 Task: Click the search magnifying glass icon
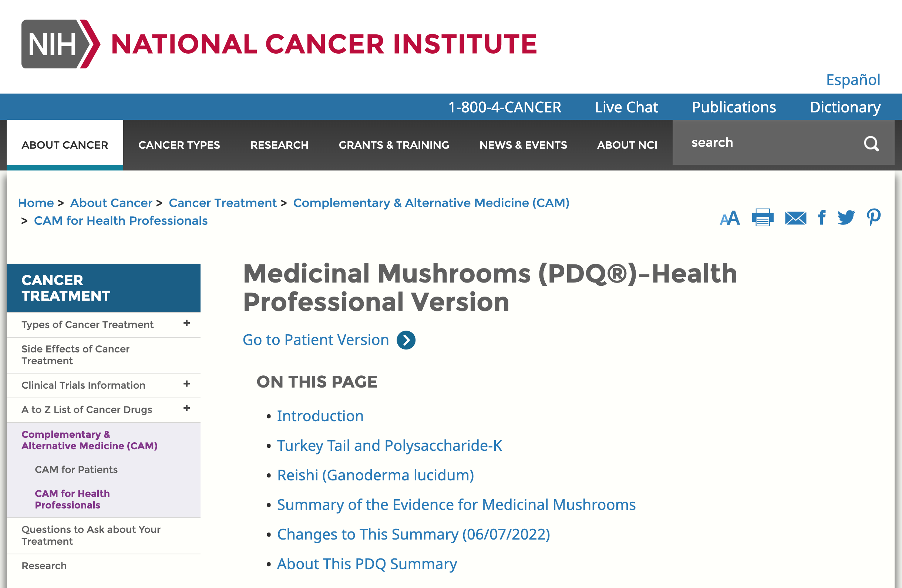pyautogui.click(x=871, y=143)
